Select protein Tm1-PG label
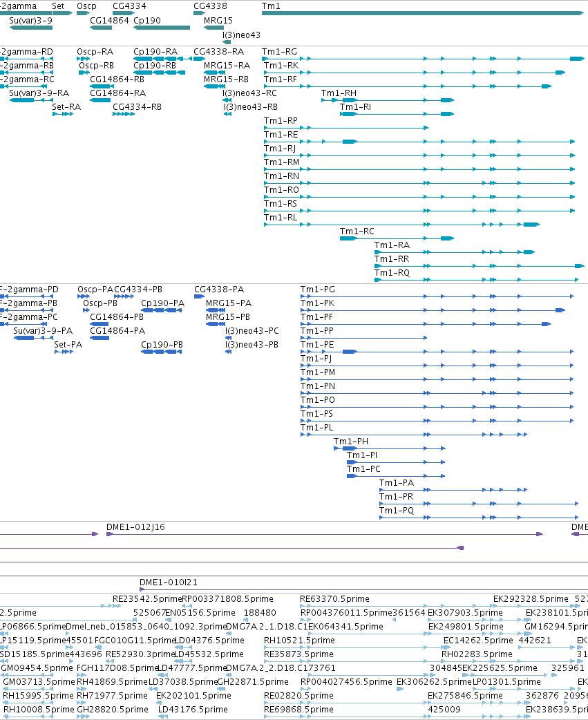The image size is (588, 720). coord(318,290)
